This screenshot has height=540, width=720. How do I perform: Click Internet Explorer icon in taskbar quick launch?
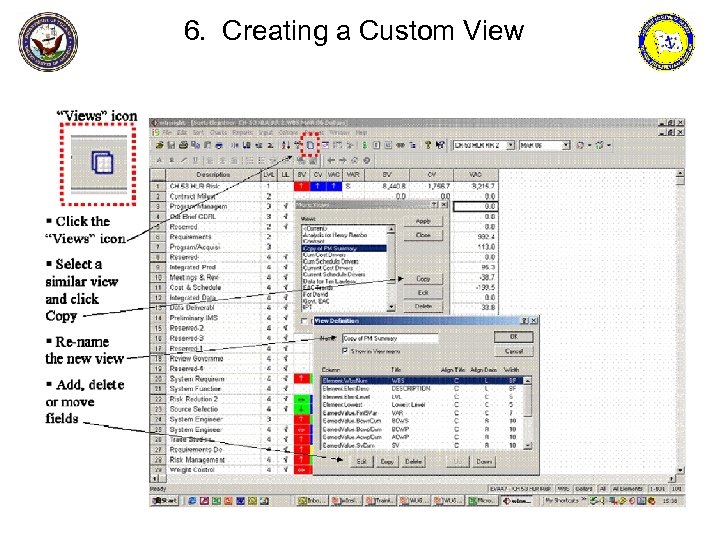pos(192,501)
